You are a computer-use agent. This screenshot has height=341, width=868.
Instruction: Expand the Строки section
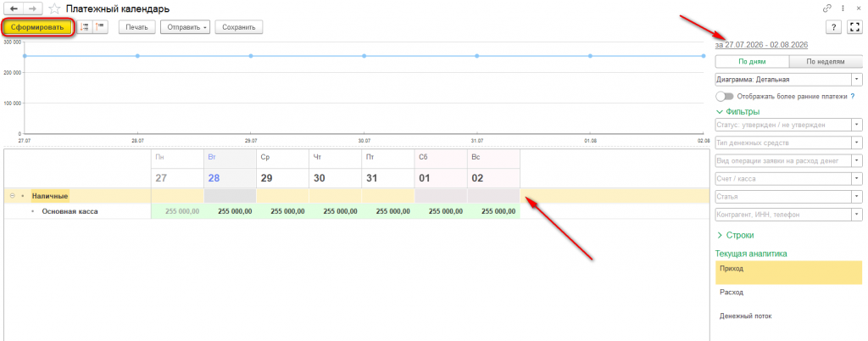pyautogui.click(x=738, y=235)
